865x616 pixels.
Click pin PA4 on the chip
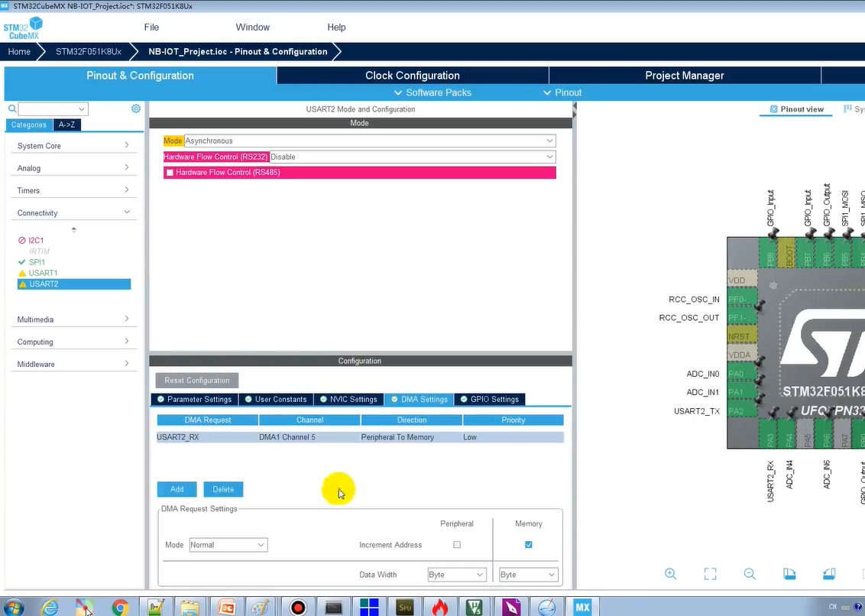pos(789,433)
